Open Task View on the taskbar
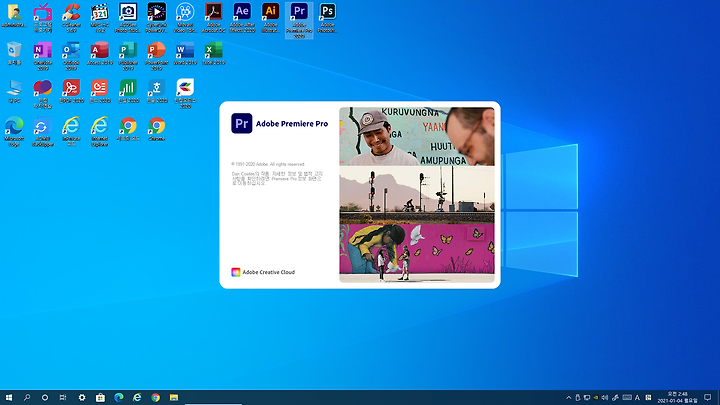Viewport: 720px width, 405px height. click(x=63, y=398)
